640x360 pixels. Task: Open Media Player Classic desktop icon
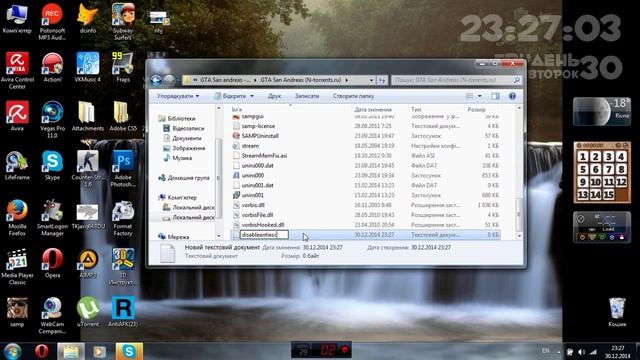(17, 267)
